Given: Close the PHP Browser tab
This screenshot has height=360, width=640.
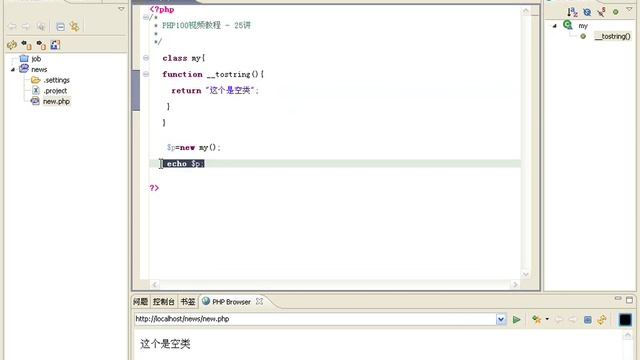Looking at the screenshot, I should pyautogui.click(x=259, y=301).
